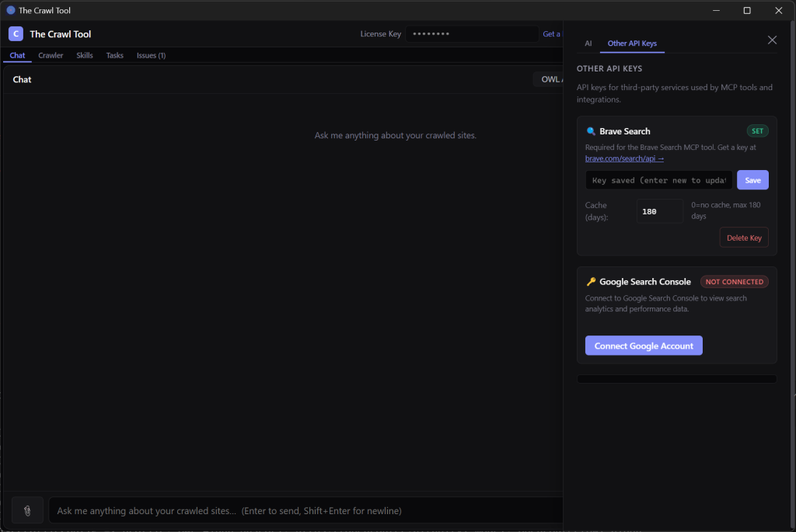
Task: Click the OTHER API KEYS heading
Action: tap(609, 68)
